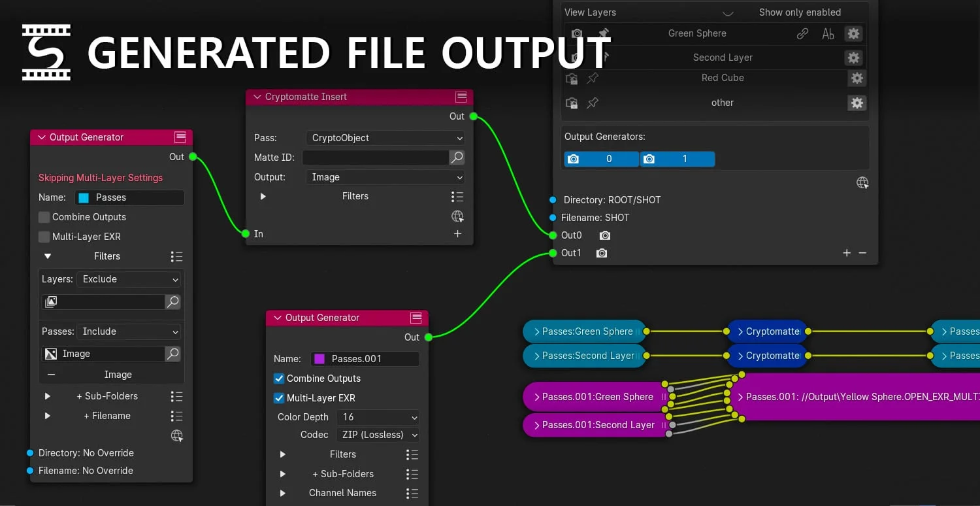The height and width of the screenshot is (506, 980).
Task: Click the − button to remove an output slot
Action: pos(862,253)
